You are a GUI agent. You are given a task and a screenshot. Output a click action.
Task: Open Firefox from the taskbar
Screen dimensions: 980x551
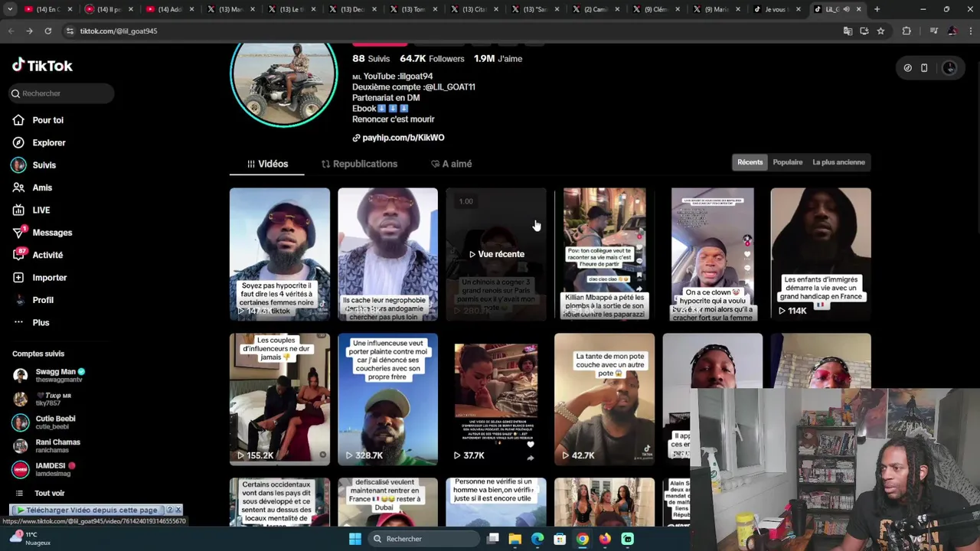[605, 539]
